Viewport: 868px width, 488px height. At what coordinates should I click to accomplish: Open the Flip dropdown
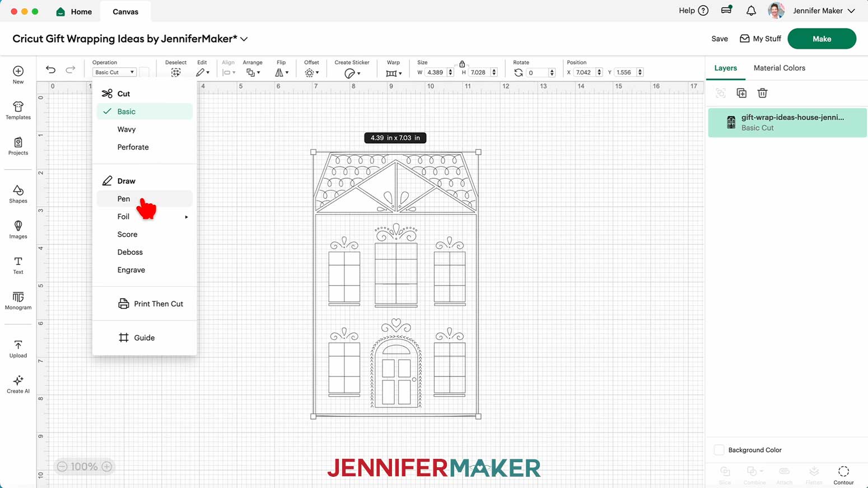pos(282,73)
